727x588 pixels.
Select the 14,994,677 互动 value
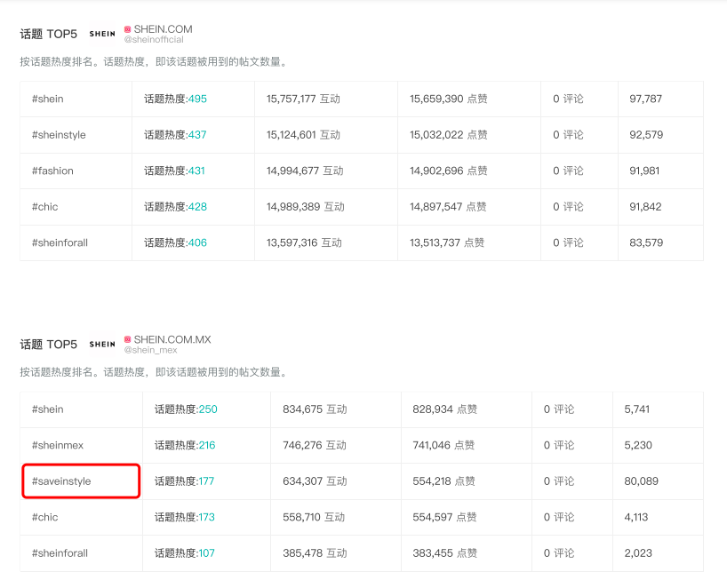305,171
